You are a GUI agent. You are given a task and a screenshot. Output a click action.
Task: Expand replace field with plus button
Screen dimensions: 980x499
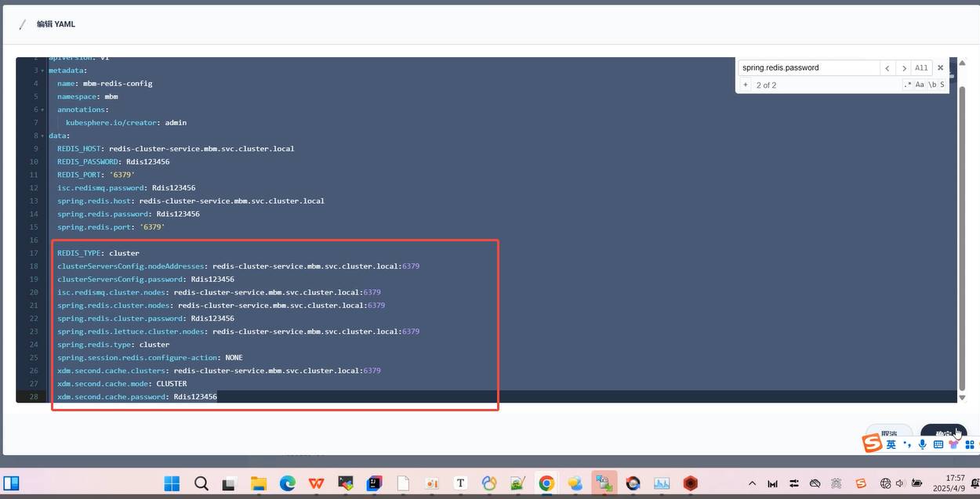pos(746,85)
